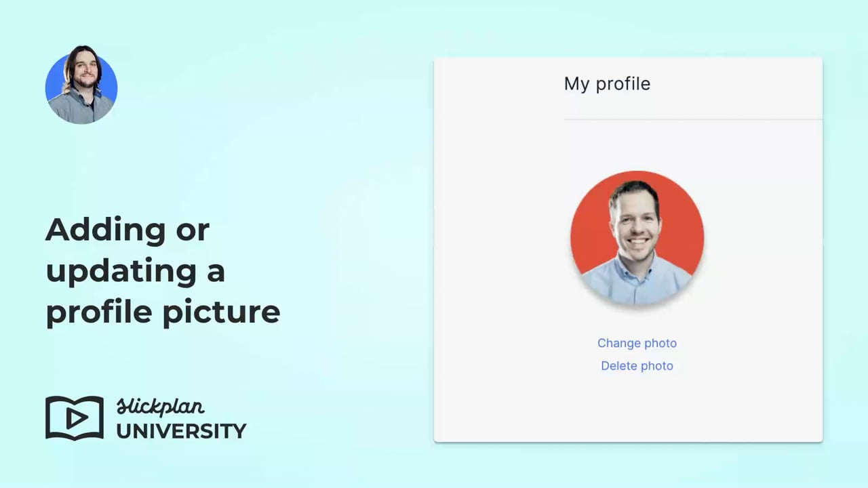The image size is (868, 488).
Task: Click the UNIVERSITY text in the logo
Action: pyautogui.click(x=181, y=431)
